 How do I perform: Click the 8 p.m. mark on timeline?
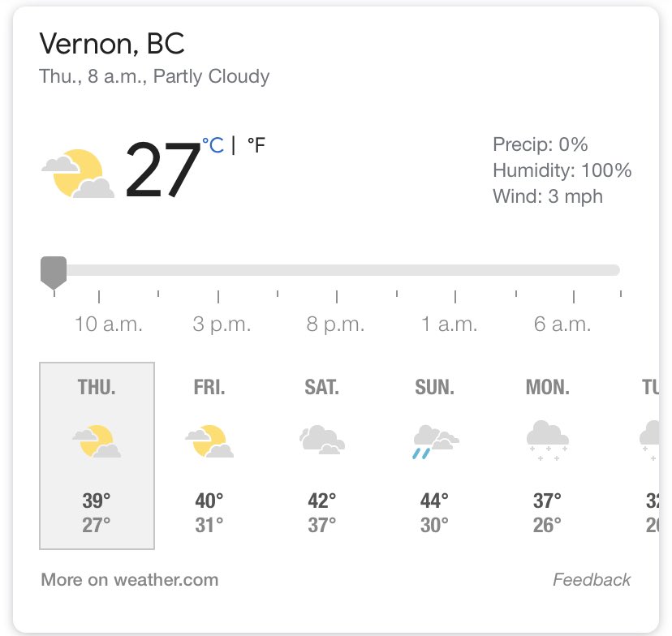[x=334, y=324]
